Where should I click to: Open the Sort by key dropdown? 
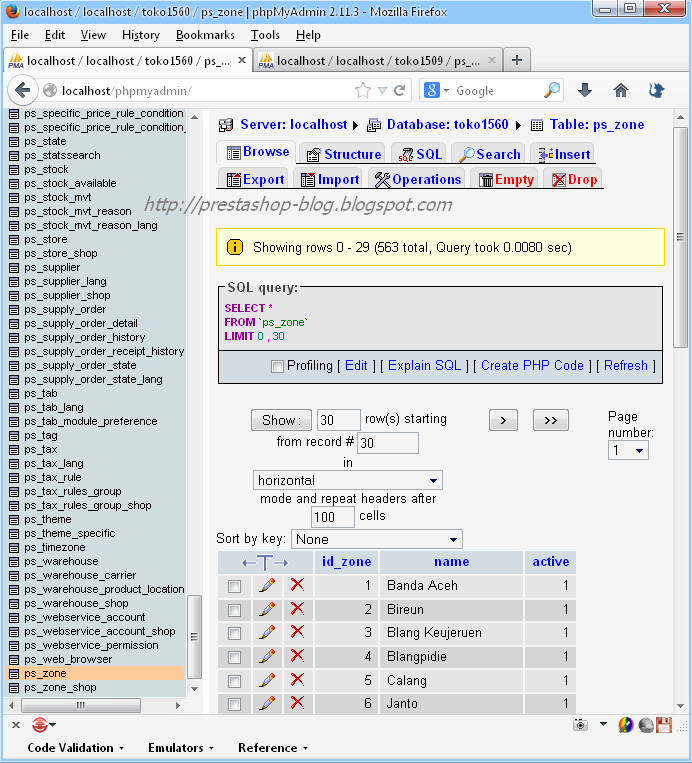coord(377,539)
